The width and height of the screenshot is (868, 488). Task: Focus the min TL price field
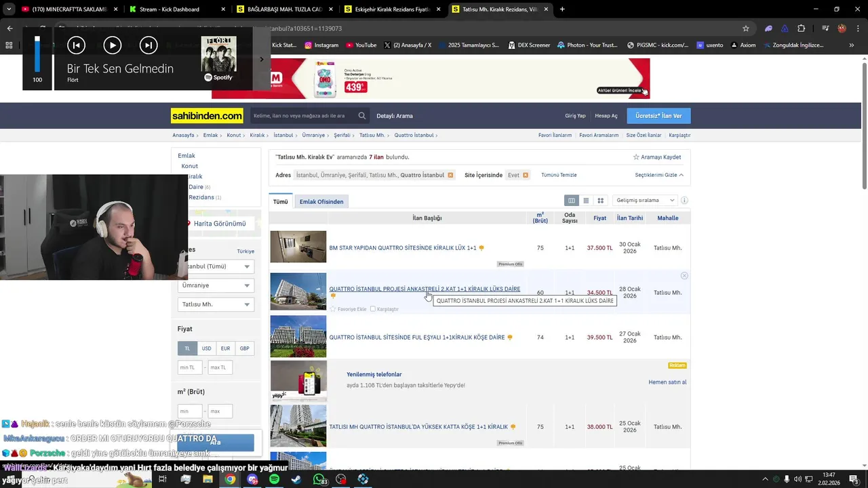tap(190, 367)
